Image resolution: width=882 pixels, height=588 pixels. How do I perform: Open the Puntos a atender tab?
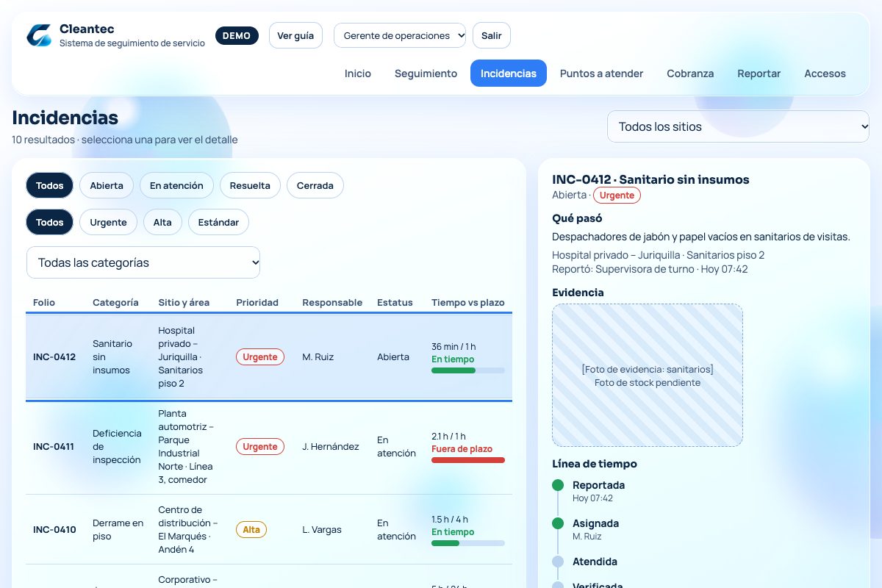coord(601,73)
